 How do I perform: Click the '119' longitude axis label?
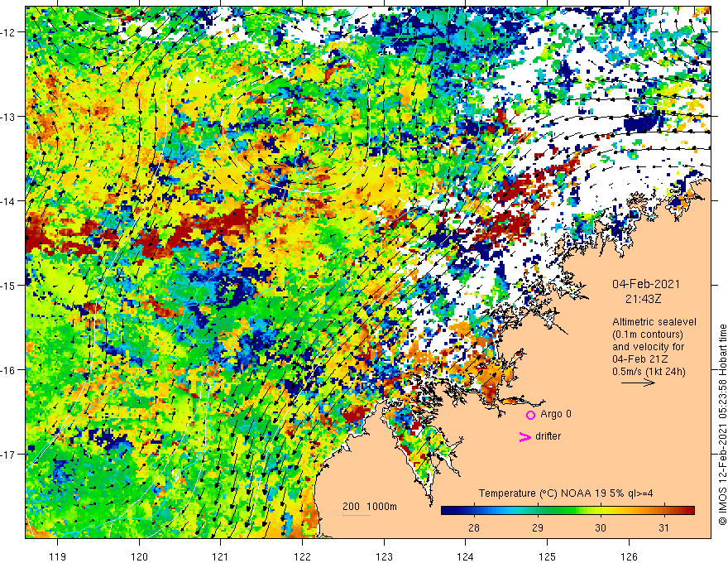tap(58, 556)
